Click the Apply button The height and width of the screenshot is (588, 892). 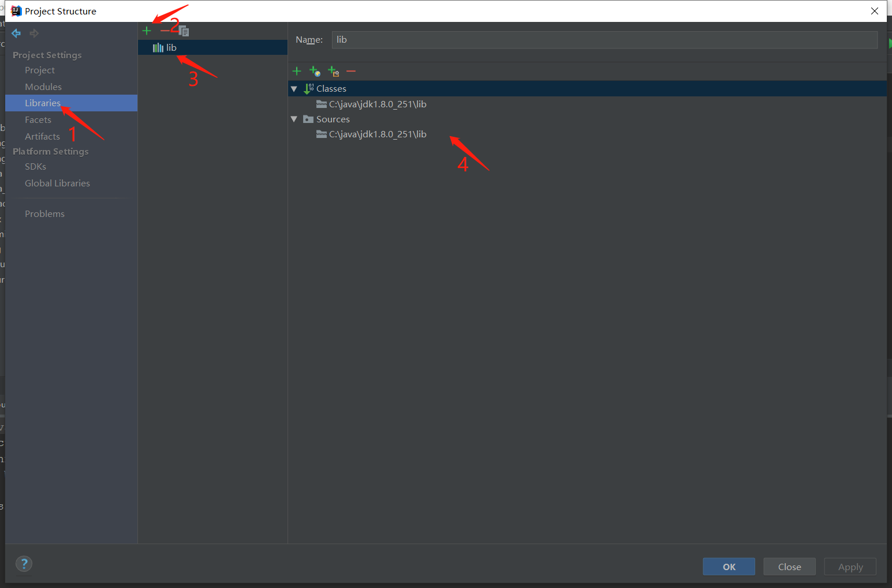click(x=850, y=567)
